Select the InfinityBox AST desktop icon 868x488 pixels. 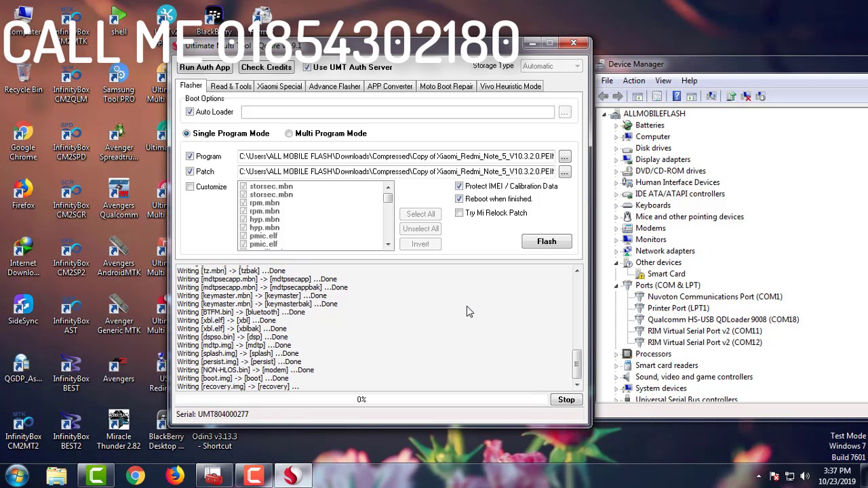point(71,314)
